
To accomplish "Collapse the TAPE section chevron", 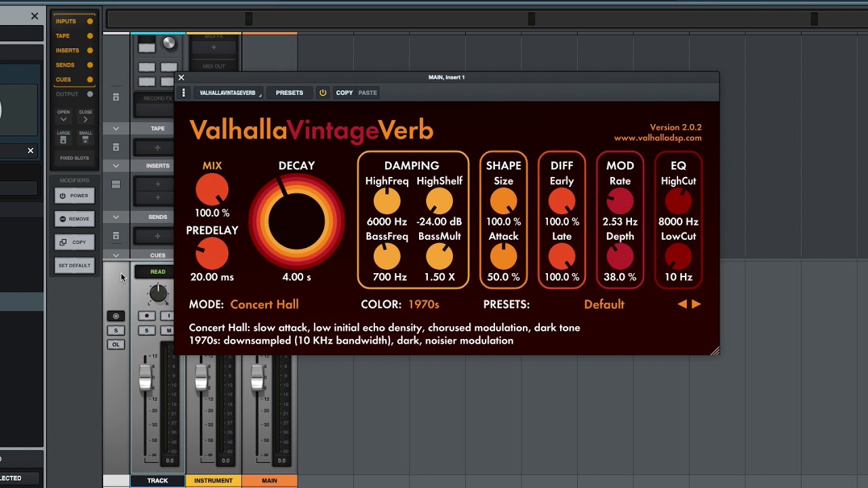I will (116, 128).
